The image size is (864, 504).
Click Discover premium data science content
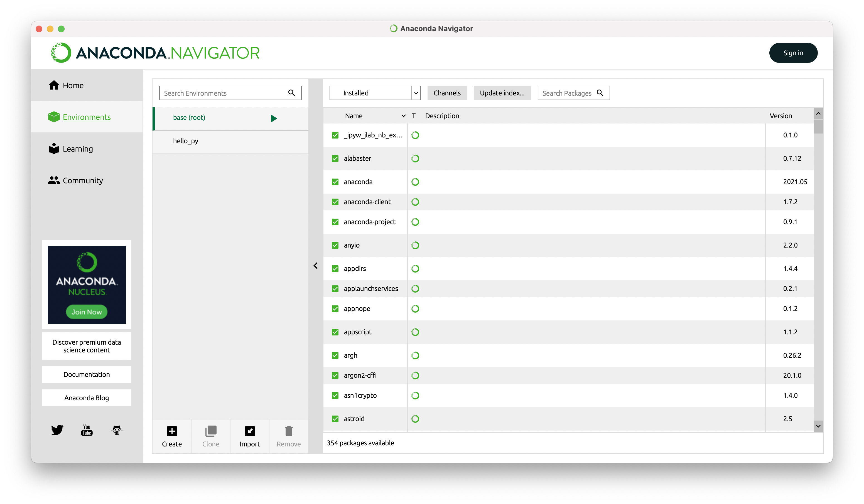point(86,346)
